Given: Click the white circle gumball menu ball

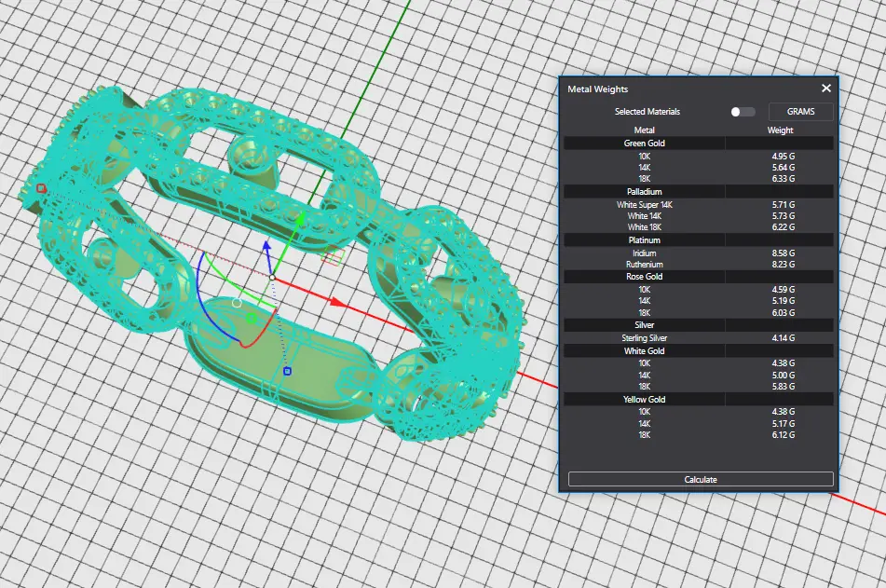Looking at the screenshot, I should (237, 303).
